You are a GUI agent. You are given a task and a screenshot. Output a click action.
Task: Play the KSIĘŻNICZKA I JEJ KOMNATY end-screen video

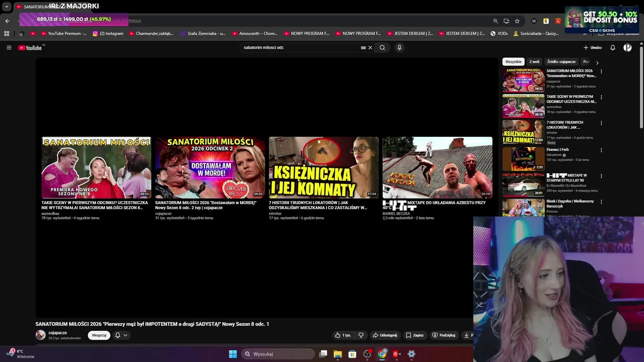coord(324,167)
